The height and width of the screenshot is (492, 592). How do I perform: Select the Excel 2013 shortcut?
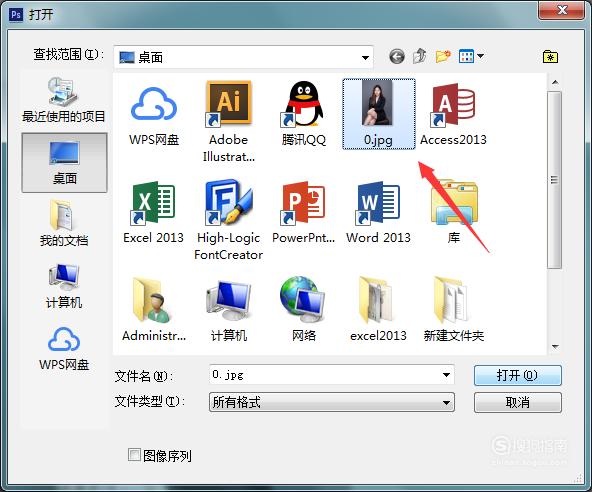153,213
